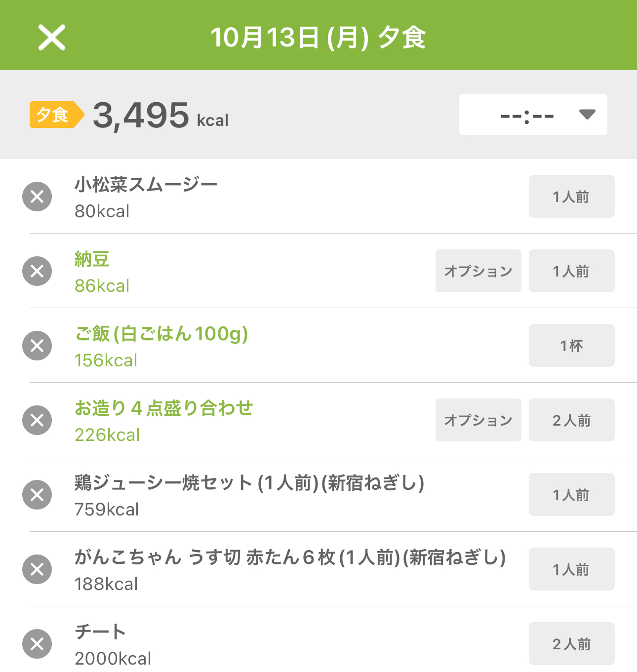The image size is (637, 672).
Task: Remove the チート 2000kcal item
Action: tap(37, 644)
